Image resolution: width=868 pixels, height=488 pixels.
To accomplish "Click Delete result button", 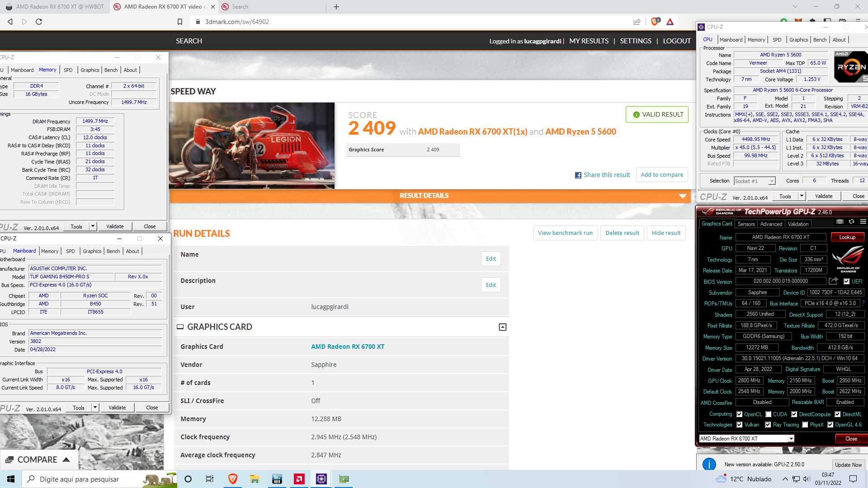I will coord(622,233).
